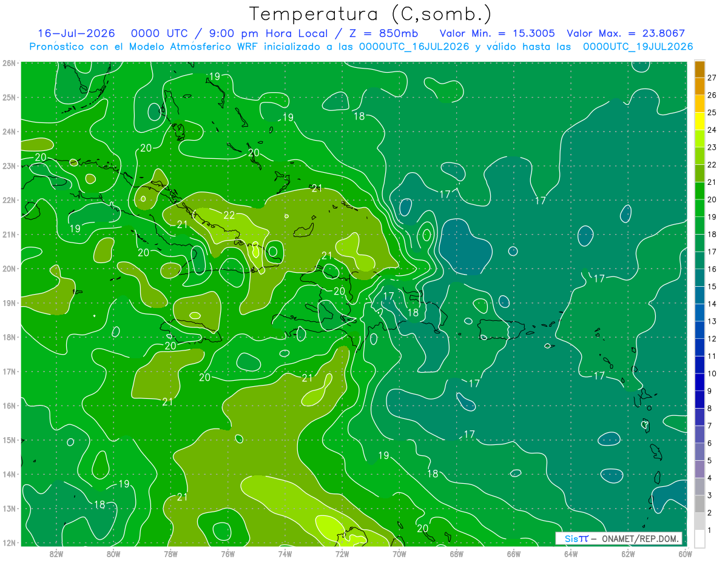Image resolution: width=728 pixels, height=562 pixels.
Task: Click valid-until time '0000UTC_19JUL2026'
Action: coord(638,47)
